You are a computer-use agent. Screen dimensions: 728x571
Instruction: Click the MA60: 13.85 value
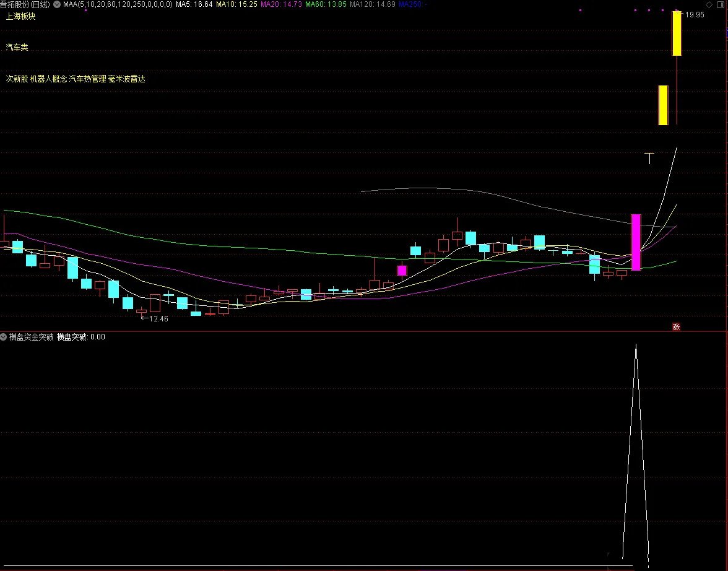tap(326, 4)
